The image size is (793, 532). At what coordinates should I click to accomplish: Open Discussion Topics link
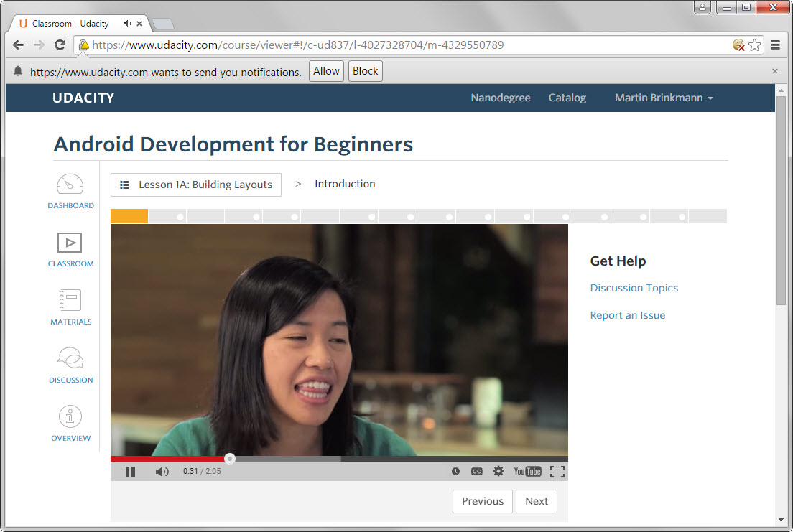tap(634, 288)
